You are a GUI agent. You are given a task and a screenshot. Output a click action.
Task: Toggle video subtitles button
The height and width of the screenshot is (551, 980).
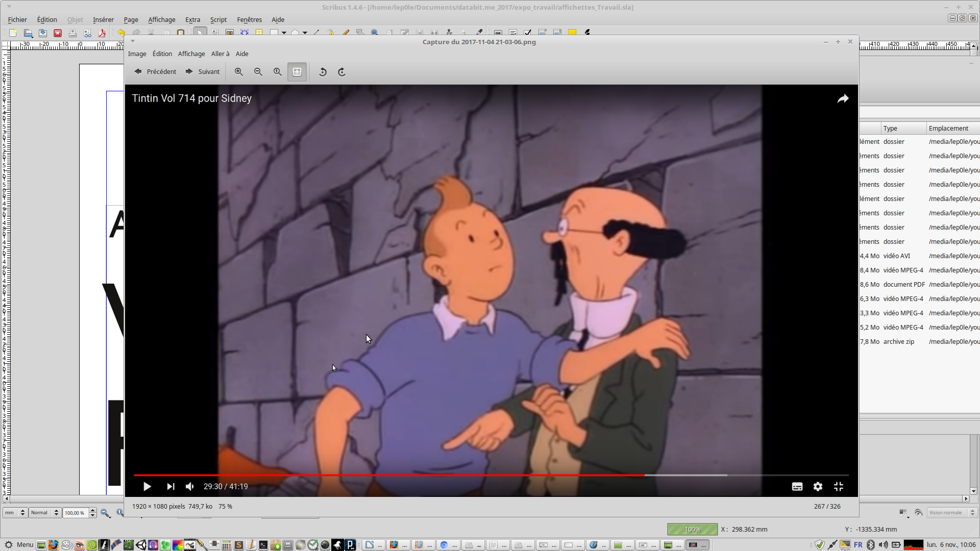click(x=797, y=487)
